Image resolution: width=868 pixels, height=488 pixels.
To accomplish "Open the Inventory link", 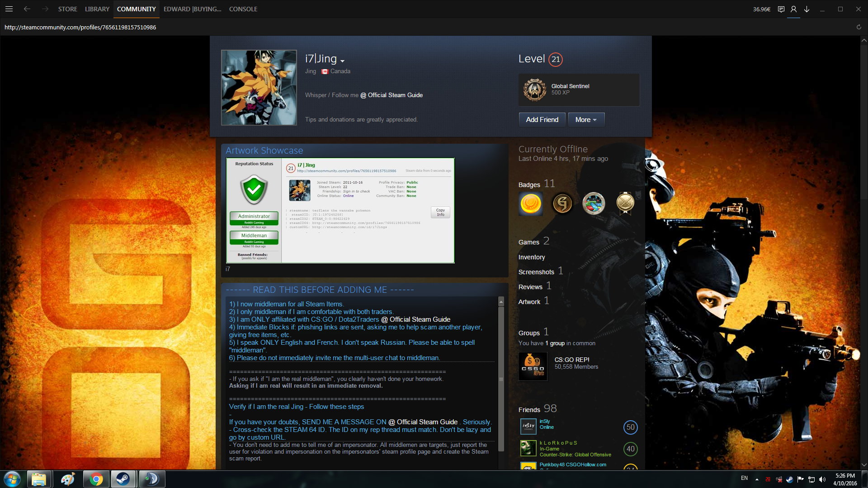I will (x=532, y=257).
